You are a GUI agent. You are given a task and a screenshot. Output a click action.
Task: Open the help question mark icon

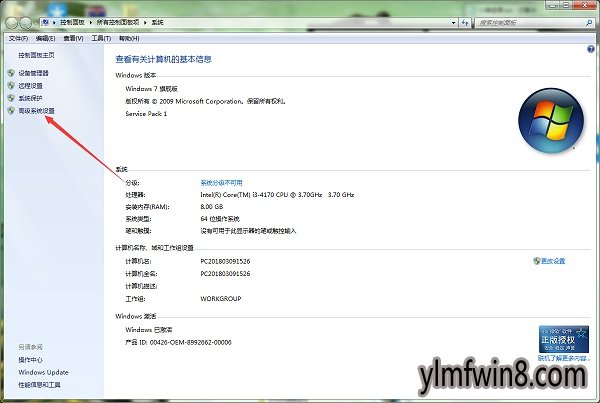[590, 49]
